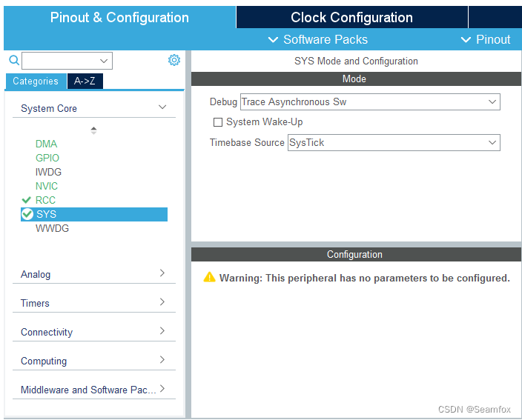Open the gear settings icon
522x420 pixels.
[174, 60]
